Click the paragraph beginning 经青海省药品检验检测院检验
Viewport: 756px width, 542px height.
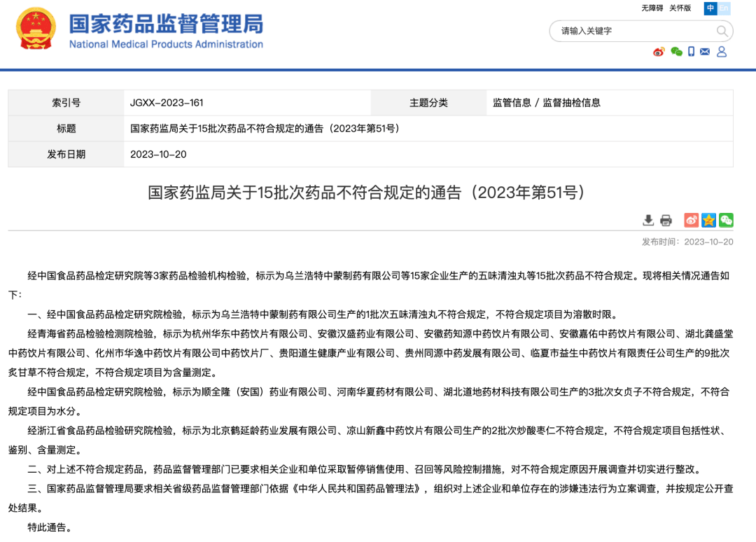point(371,353)
